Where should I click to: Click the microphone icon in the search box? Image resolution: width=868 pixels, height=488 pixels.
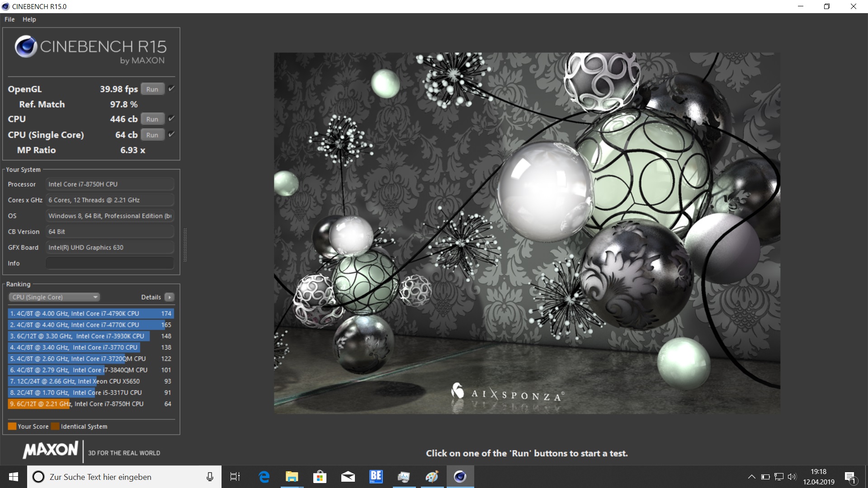click(x=210, y=477)
